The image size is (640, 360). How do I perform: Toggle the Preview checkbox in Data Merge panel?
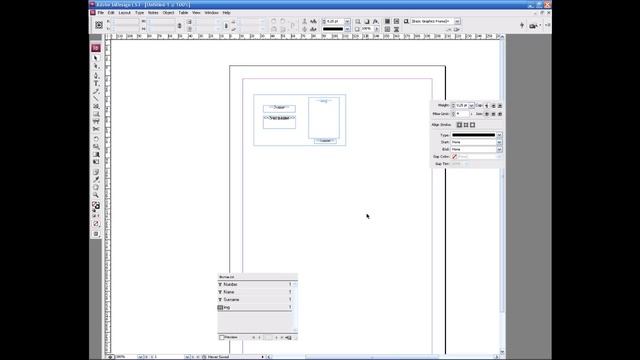222,338
